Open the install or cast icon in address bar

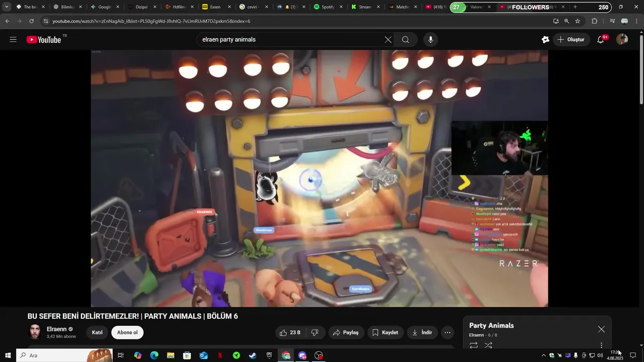(556, 21)
